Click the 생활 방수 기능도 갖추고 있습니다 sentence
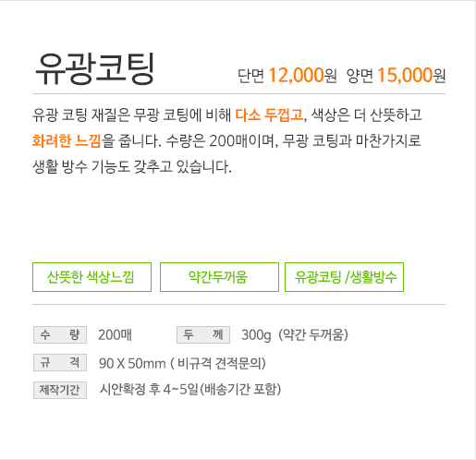 coord(132,166)
